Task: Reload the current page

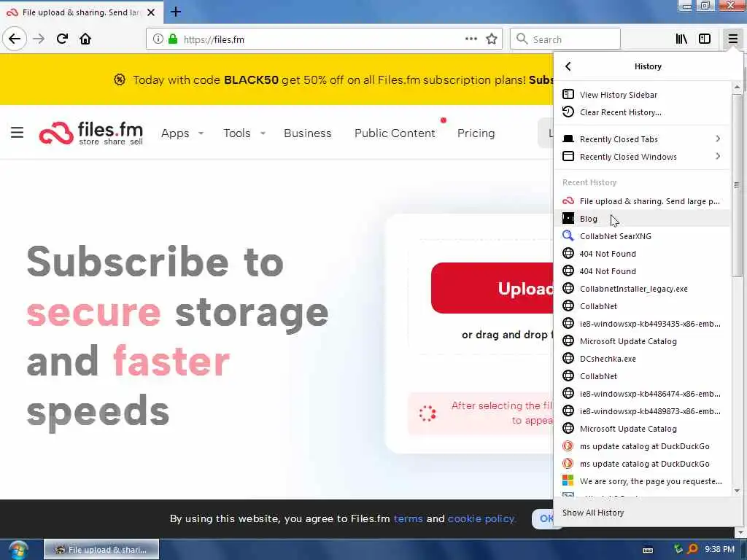Action: [x=62, y=39]
